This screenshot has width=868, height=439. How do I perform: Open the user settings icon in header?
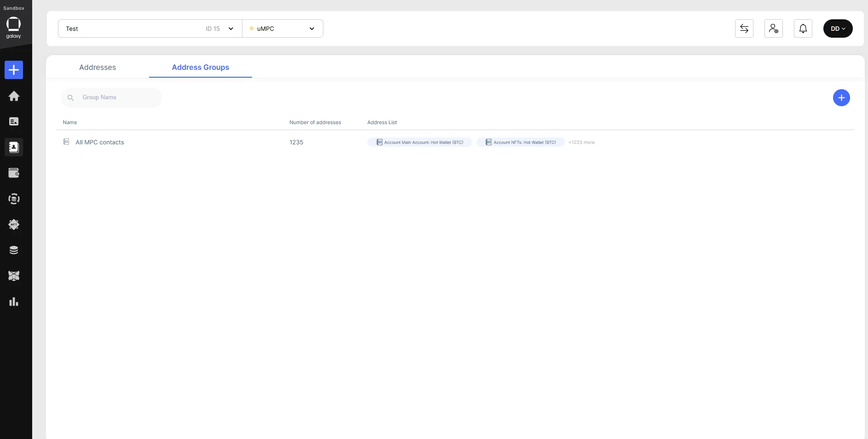(774, 29)
